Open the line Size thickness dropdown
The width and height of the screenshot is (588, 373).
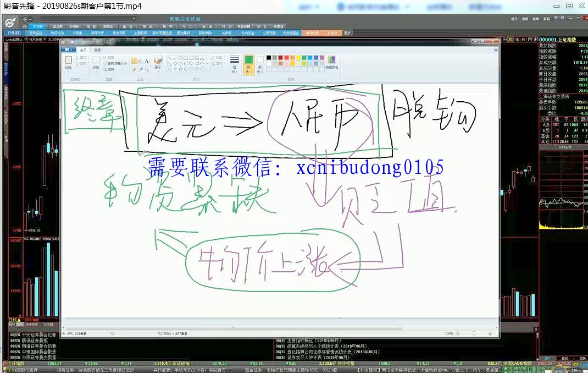234,64
